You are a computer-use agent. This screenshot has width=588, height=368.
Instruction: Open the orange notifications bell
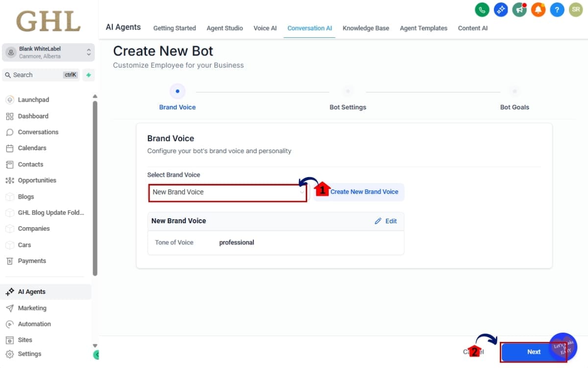(538, 10)
